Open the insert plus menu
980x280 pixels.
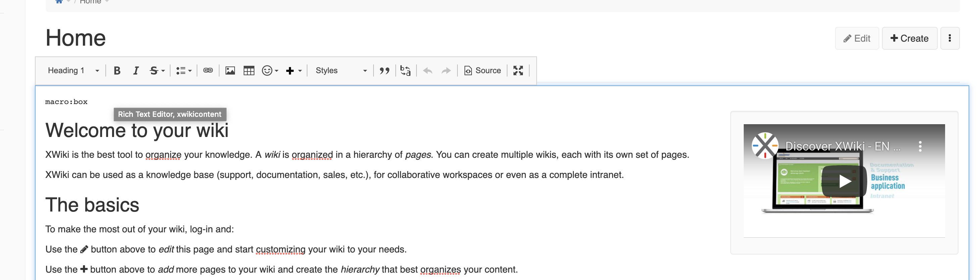[x=290, y=71]
